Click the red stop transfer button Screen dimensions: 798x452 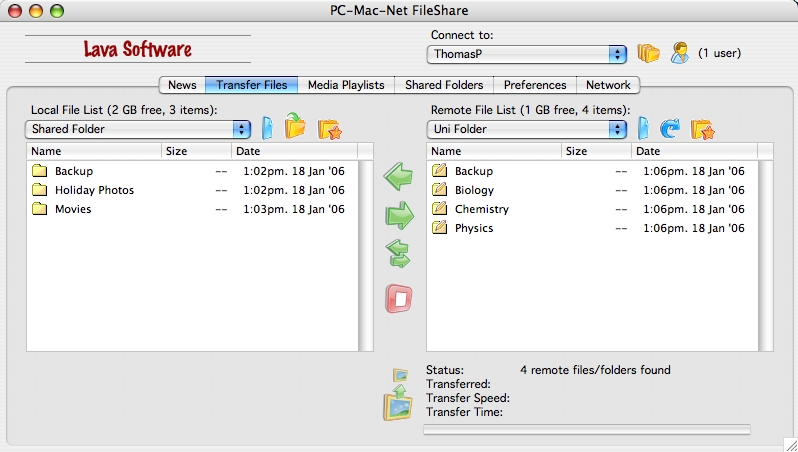pos(399,299)
